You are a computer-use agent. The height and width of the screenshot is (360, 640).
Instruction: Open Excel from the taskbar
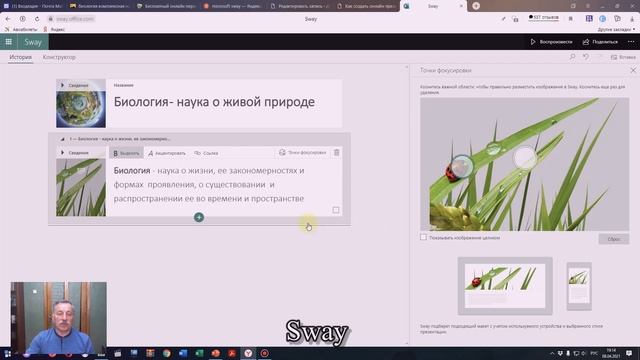199,353
